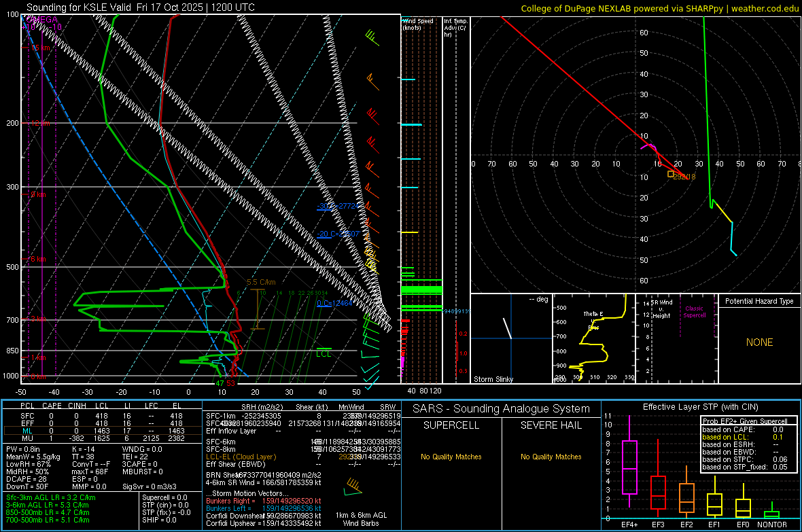
Task: Click the magenta EF4+ box plot
Action: coord(629,467)
